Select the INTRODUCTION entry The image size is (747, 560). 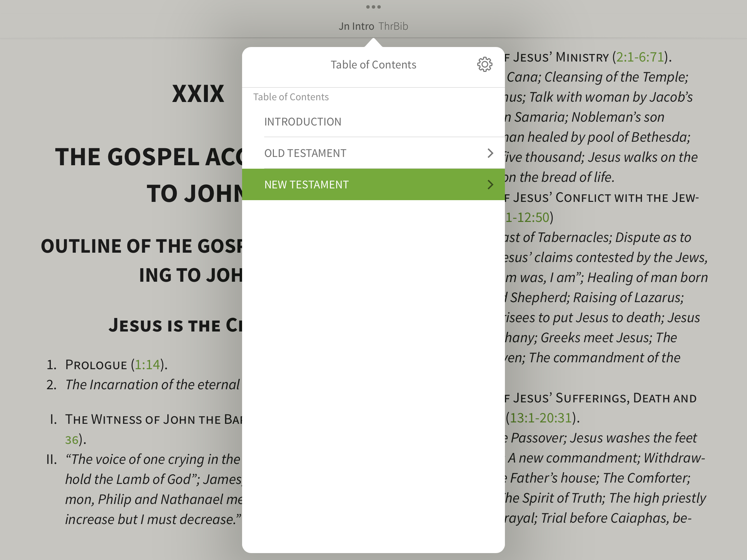click(303, 122)
